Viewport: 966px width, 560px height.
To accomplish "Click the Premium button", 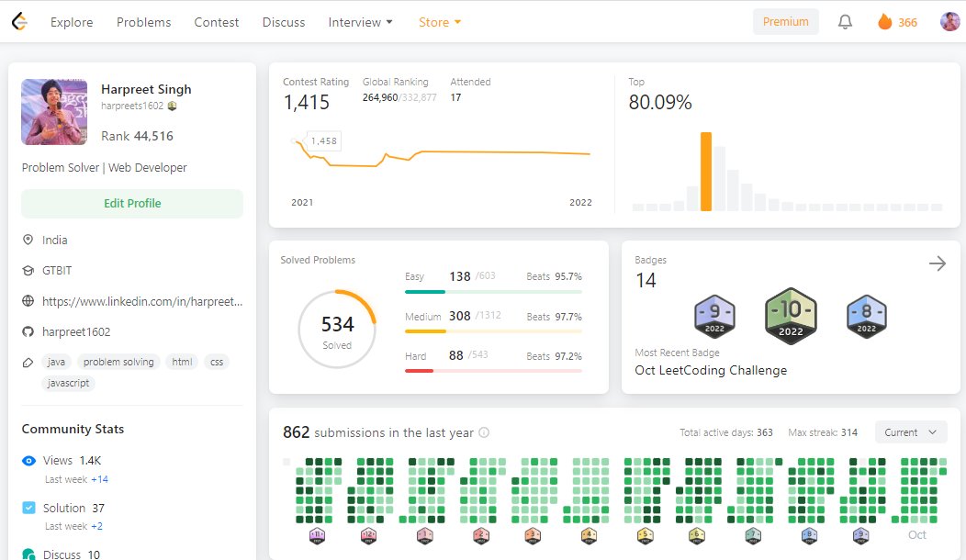I will tap(785, 21).
